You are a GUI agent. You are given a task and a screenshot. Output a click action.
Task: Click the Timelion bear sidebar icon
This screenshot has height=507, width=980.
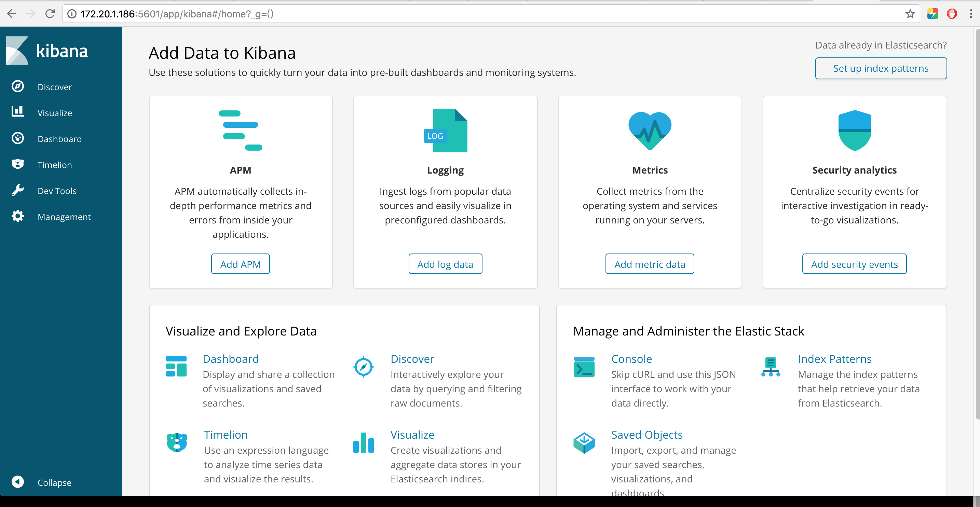[17, 164]
